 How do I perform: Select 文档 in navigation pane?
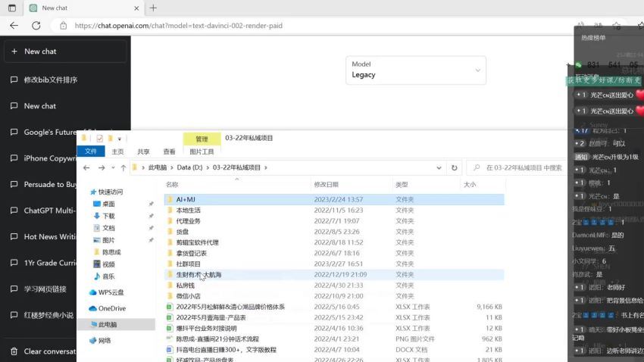coord(104,228)
